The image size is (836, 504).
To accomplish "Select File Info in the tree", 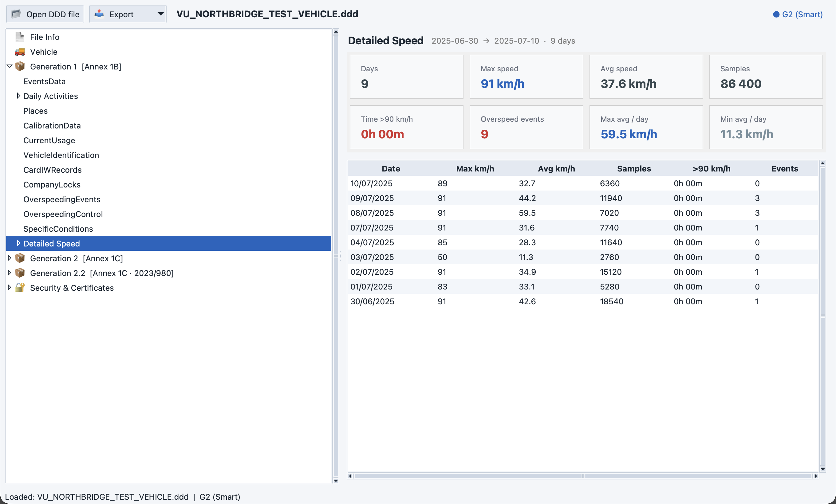I will (45, 37).
